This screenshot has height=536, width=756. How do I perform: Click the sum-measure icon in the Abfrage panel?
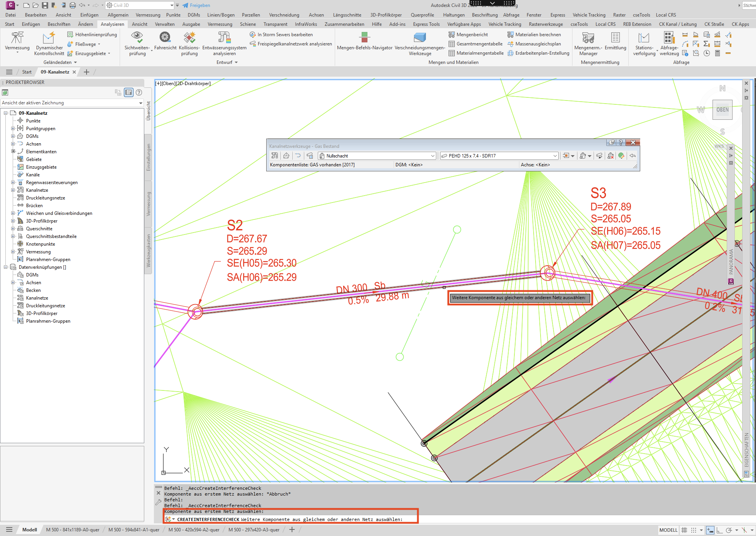pos(707,44)
